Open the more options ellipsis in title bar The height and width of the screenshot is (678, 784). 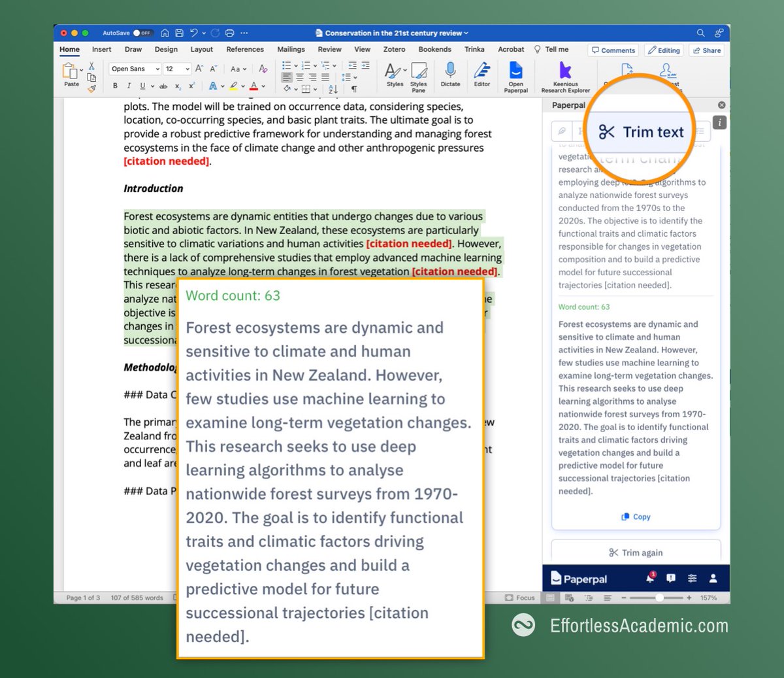(x=244, y=33)
